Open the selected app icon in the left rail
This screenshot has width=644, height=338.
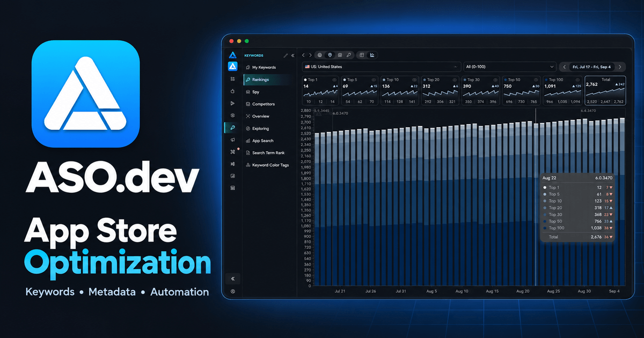click(233, 67)
